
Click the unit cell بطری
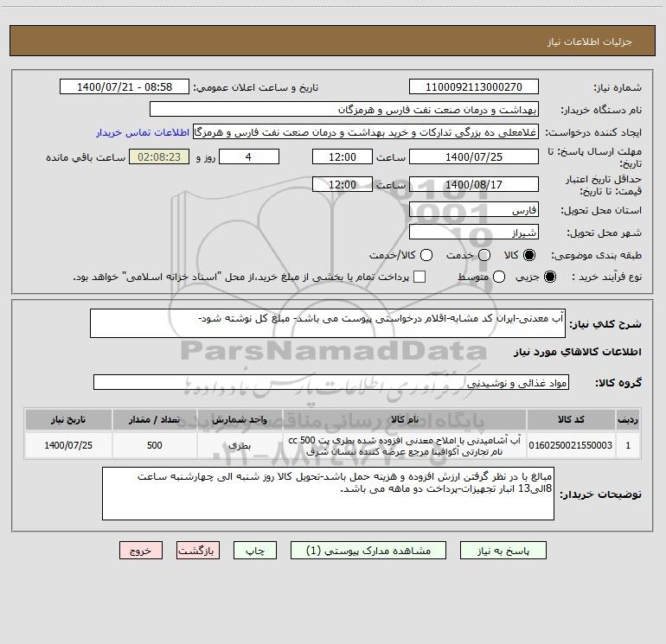click(x=240, y=445)
